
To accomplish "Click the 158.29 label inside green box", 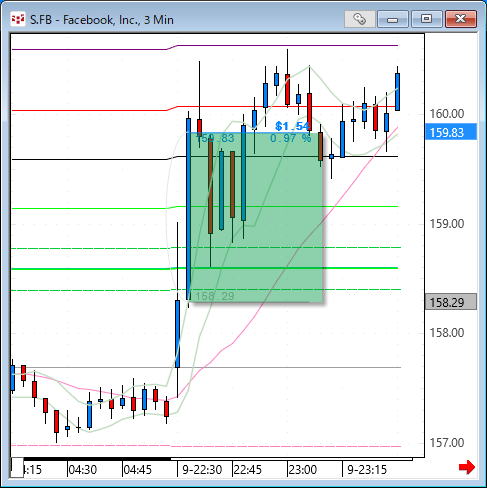I will pos(214,296).
